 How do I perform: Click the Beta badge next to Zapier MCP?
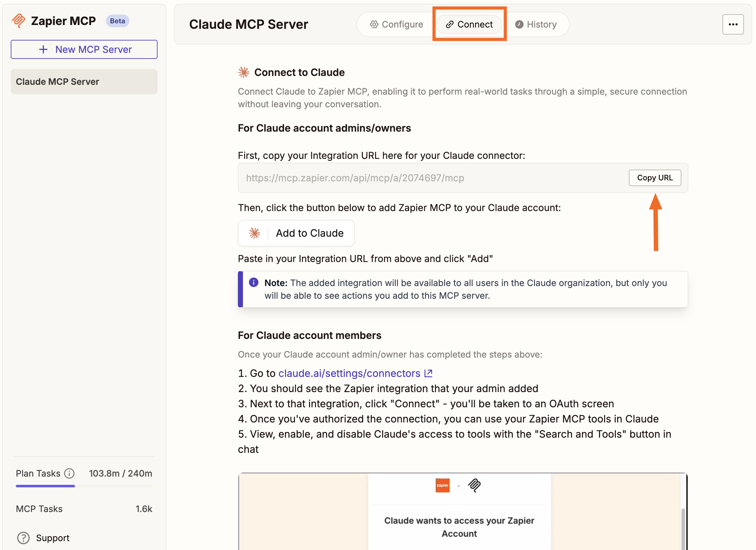(x=117, y=21)
